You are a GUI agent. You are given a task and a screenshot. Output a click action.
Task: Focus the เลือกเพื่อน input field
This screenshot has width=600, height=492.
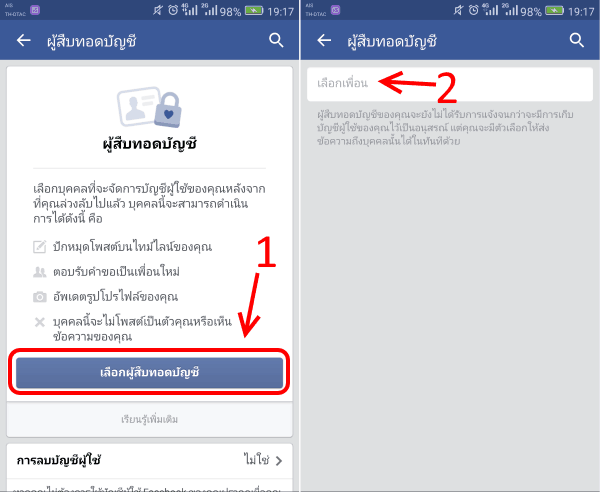(450, 84)
